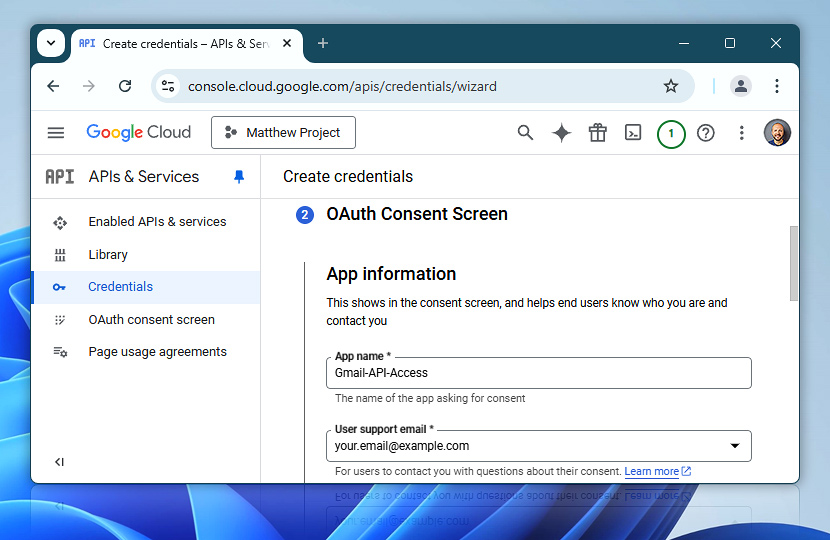Click the Enabled APIs diamond icon

pos(60,223)
